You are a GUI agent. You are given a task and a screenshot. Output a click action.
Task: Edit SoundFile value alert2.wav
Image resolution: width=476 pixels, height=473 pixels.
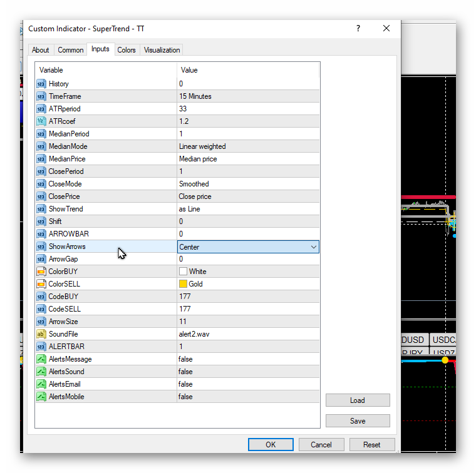[248, 334]
